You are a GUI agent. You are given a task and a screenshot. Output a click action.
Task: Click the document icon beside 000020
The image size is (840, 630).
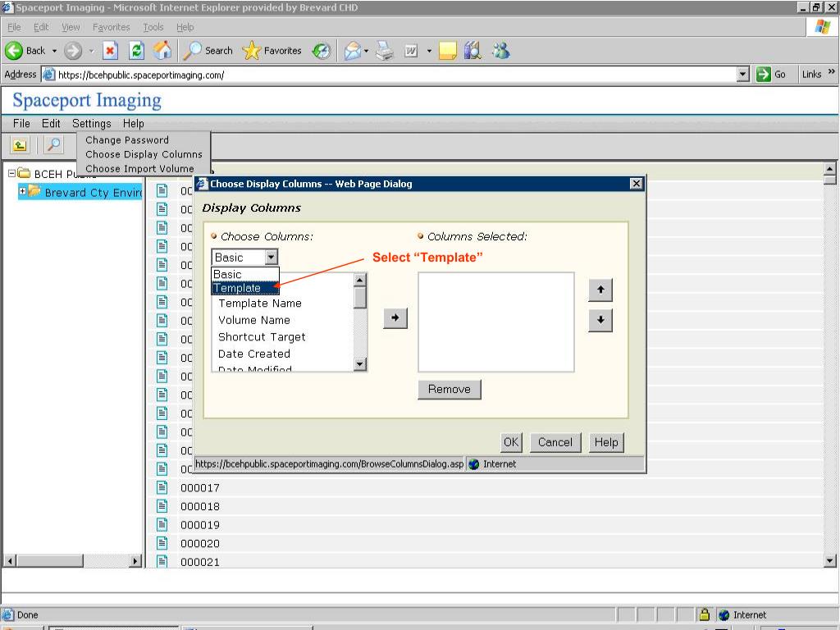pos(162,543)
